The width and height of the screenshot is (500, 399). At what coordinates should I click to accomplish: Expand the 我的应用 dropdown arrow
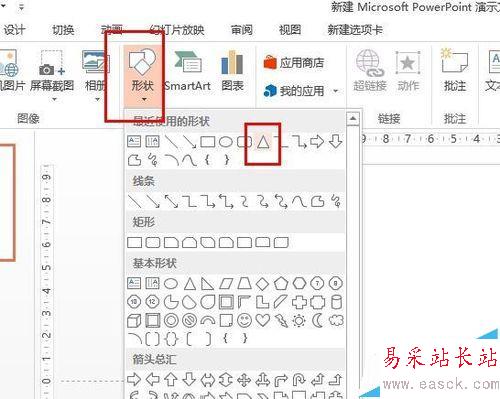click(336, 91)
